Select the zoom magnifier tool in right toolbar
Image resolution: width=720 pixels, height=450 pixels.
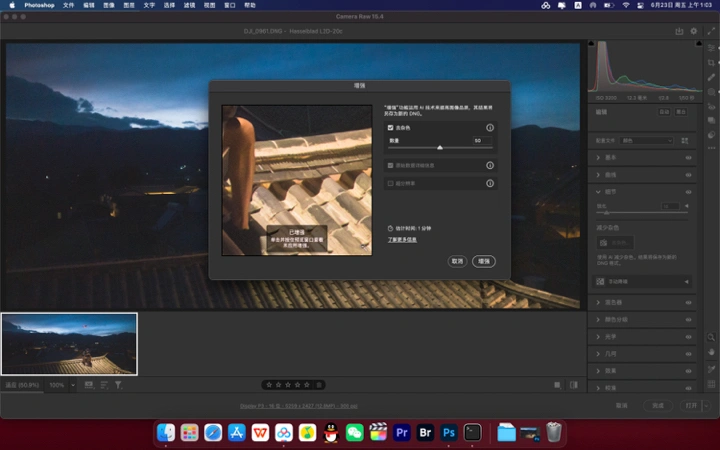coord(711,337)
